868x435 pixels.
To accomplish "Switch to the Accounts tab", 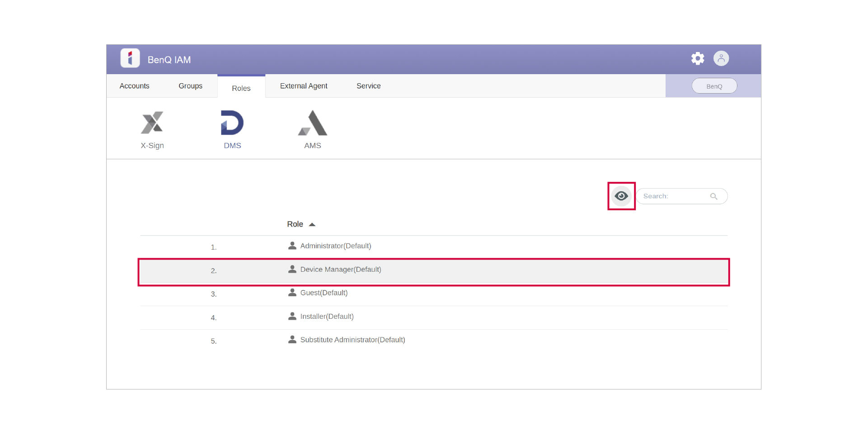I will (134, 86).
